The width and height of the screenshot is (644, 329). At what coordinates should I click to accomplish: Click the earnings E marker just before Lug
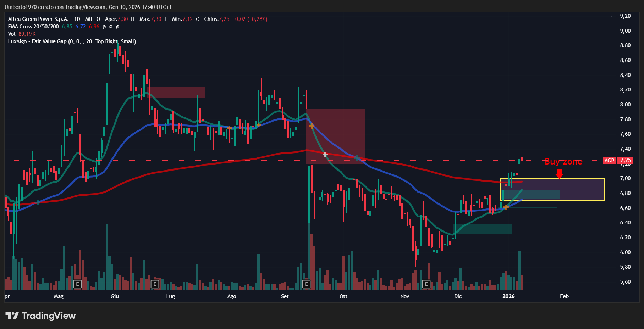point(155,284)
